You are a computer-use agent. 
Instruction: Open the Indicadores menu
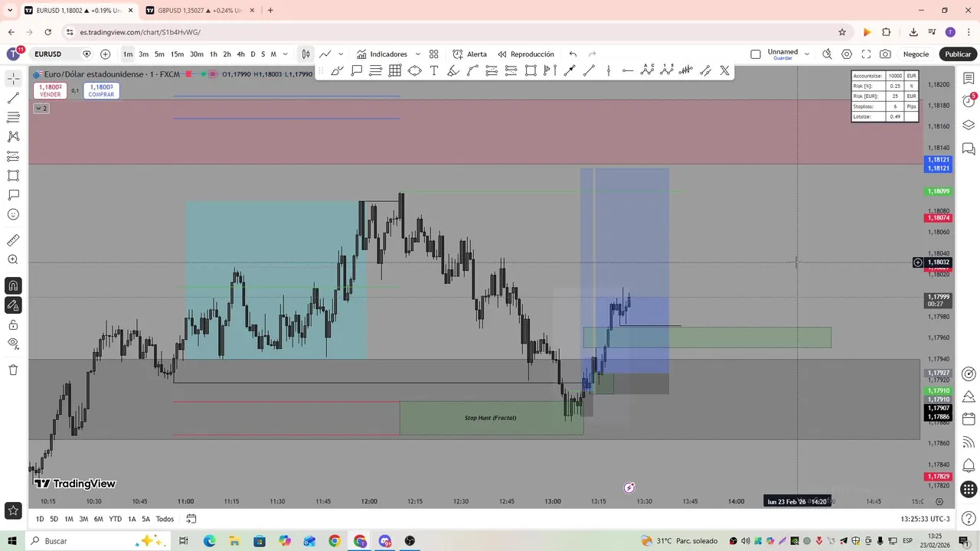point(382,54)
